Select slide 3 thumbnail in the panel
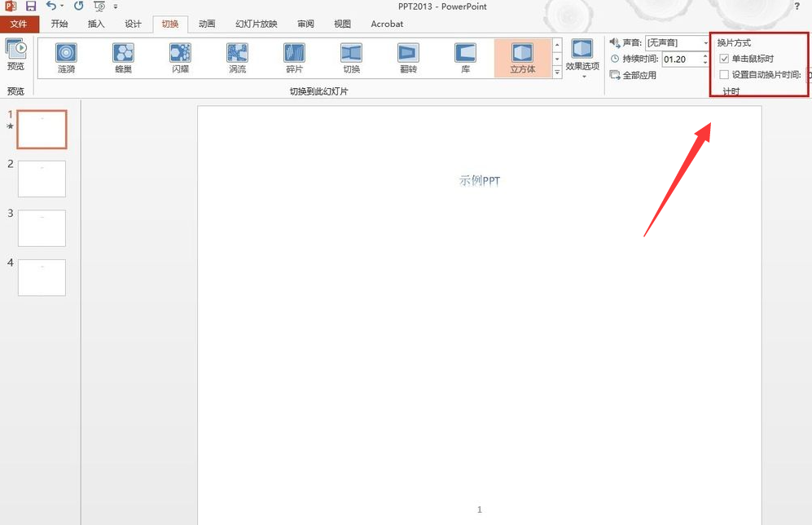Image resolution: width=812 pixels, height=525 pixels. tap(42, 228)
